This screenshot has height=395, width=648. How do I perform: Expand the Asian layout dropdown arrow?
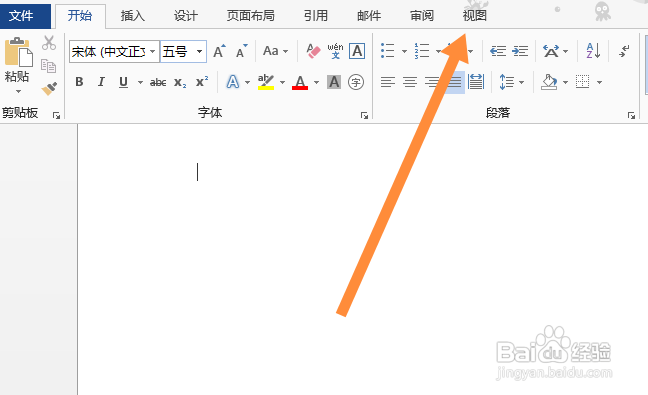point(565,52)
